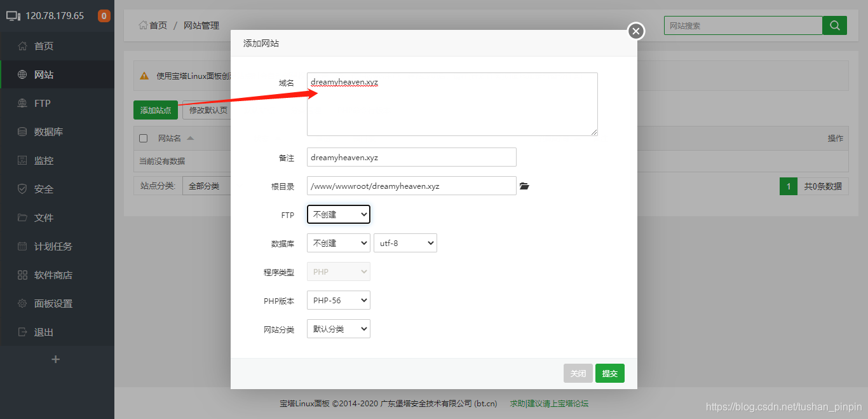Open the 网站分类 默认分类 dropdown
The height and width of the screenshot is (419, 868).
pyautogui.click(x=339, y=329)
